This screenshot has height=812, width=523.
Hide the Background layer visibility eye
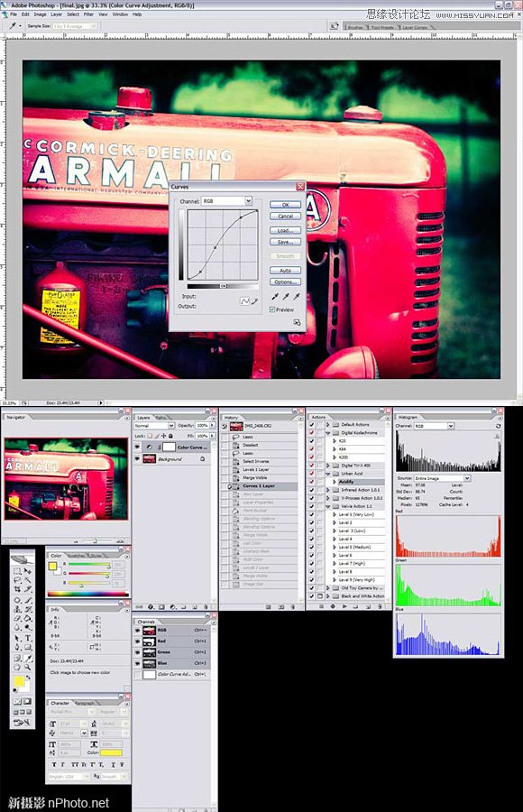(137, 459)
